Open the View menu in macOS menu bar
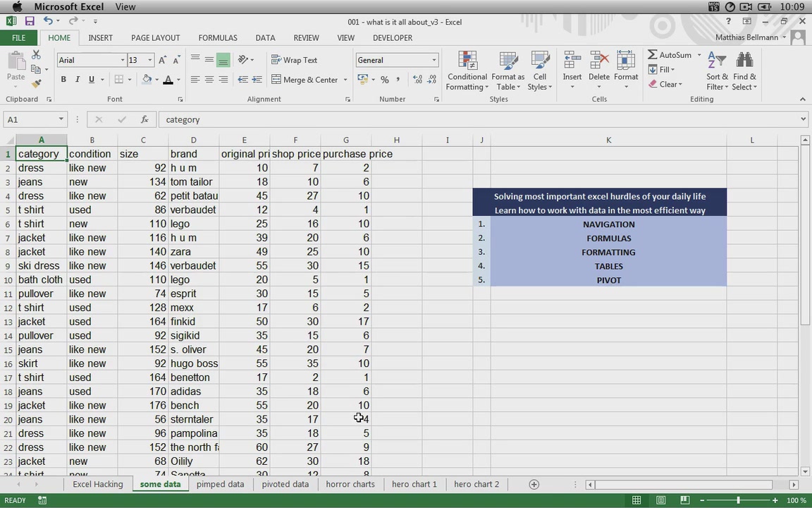The width and height of the screenshot is (812, 508). pyautogui.click(x=125, y=7)
